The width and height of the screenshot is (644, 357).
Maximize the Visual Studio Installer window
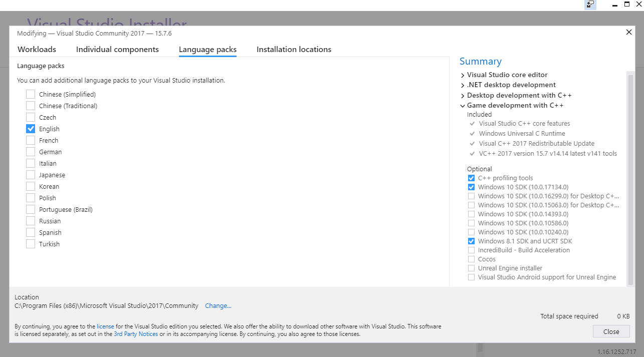626,5
